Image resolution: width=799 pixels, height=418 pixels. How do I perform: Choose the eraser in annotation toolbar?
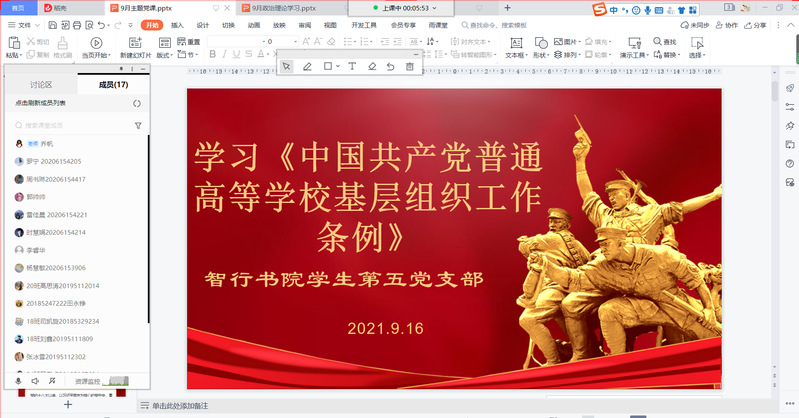[x=371, y=66]
